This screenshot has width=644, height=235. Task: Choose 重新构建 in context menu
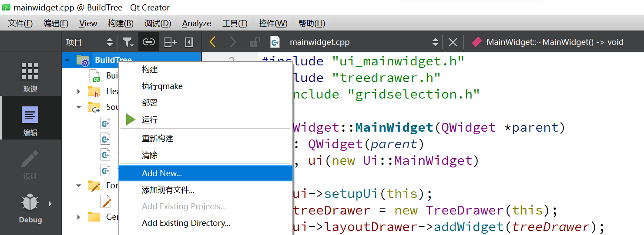coord(205,138)
